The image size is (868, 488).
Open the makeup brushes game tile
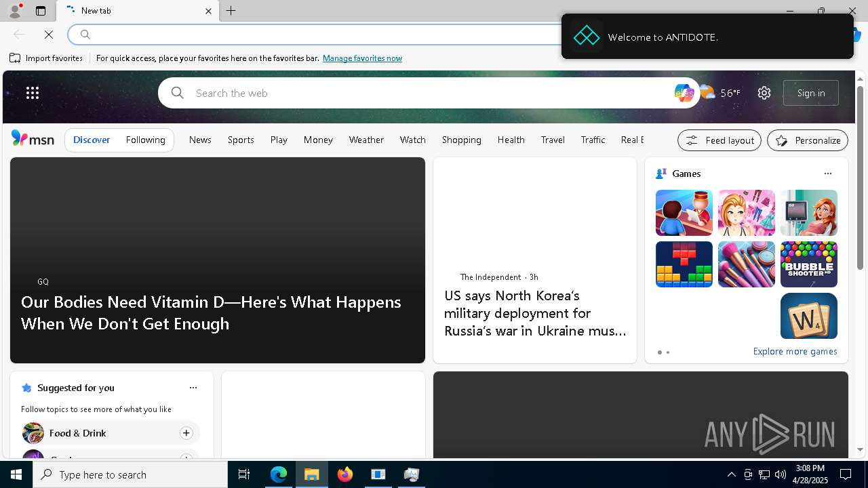(747, 264)
